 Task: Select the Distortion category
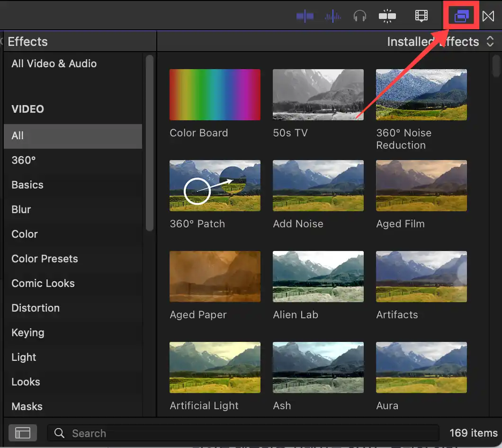(73, 308)
